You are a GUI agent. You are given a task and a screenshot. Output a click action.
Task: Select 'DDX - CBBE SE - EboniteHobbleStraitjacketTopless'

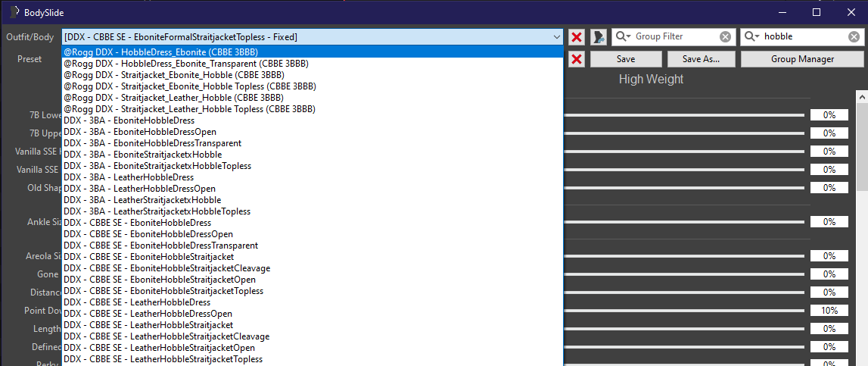click(x=313, y=291)
